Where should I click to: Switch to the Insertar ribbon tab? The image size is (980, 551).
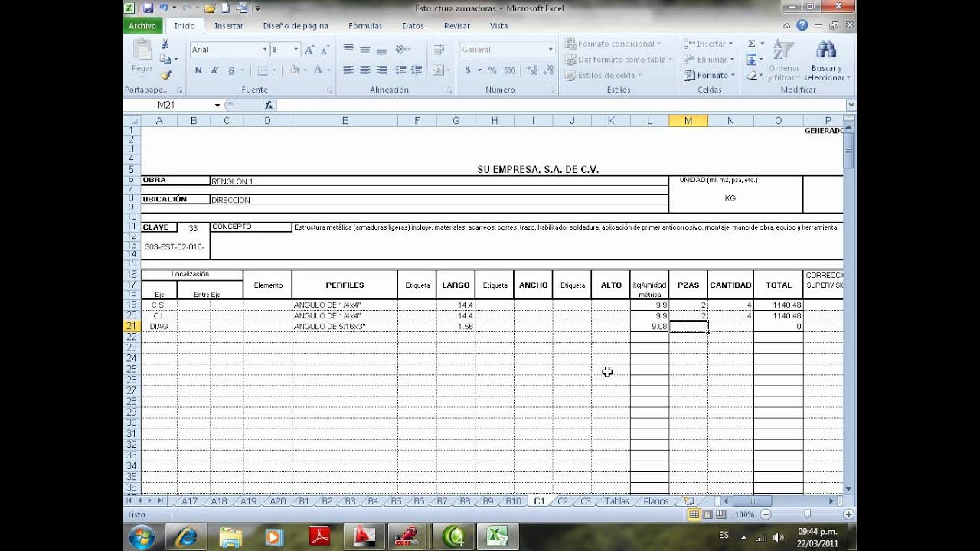(x=229, y=26)
